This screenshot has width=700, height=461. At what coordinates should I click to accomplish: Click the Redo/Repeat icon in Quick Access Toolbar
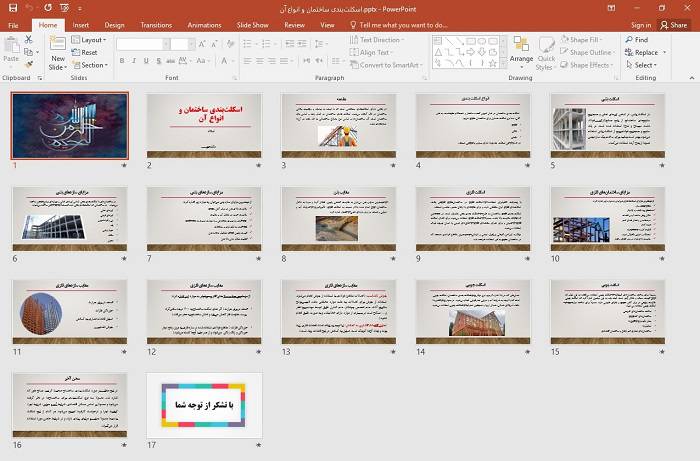tap(48, 8)
